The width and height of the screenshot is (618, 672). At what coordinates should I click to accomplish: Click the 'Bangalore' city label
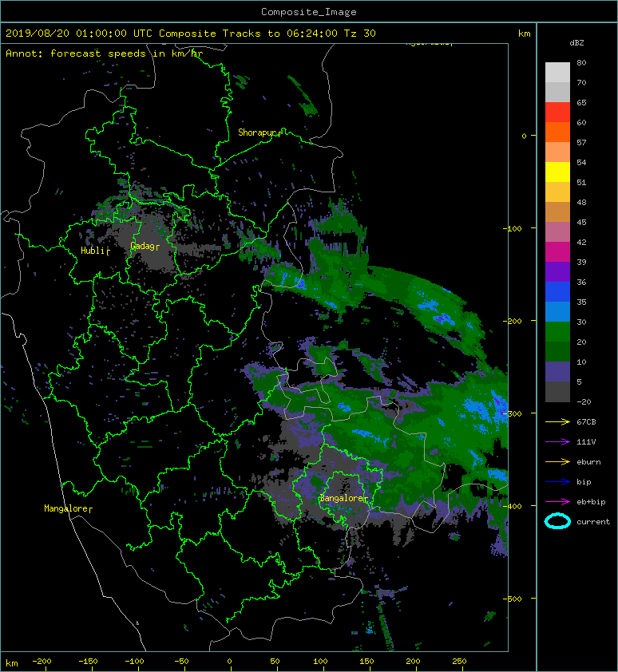pos(342,498)
